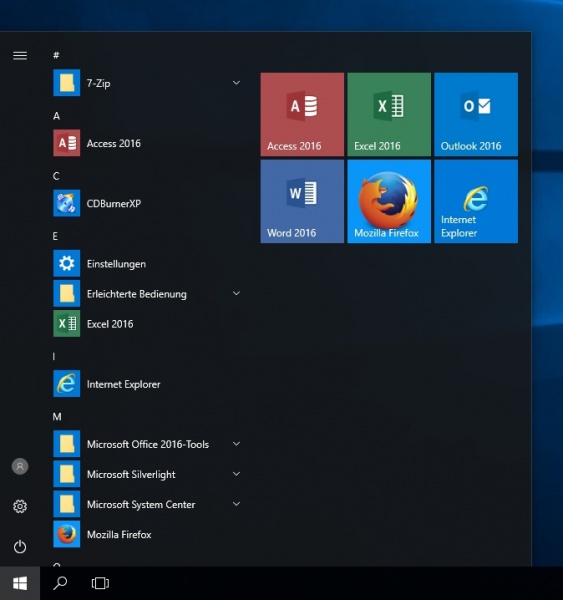
Task: Click the Erleichterte Bedienung folder icon
Action: (x=67, y=293)
